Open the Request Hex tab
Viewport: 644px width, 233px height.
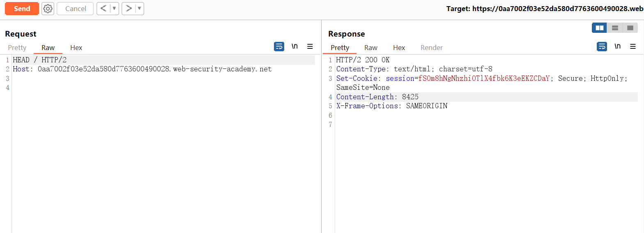pyautogui.click(x=76, y=48)
